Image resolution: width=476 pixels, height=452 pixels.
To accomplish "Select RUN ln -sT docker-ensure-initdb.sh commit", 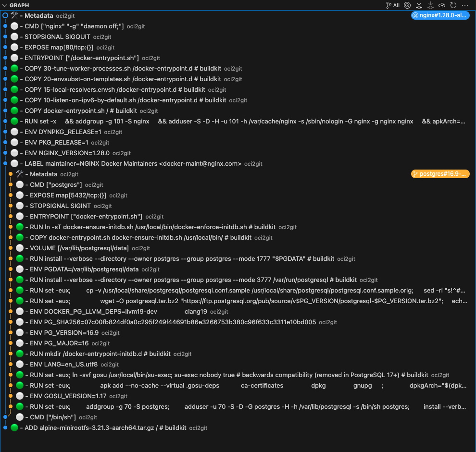I will 238,227.
